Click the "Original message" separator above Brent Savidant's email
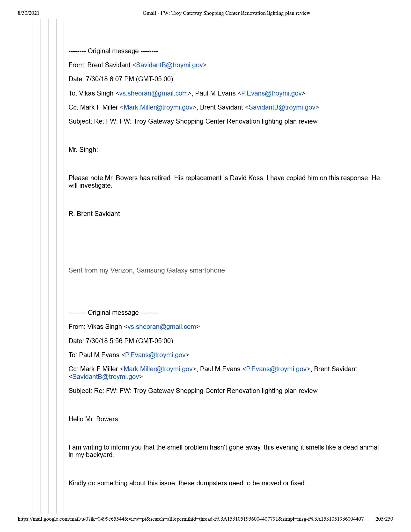Screen dimensions: 411x532 (113, 51)
